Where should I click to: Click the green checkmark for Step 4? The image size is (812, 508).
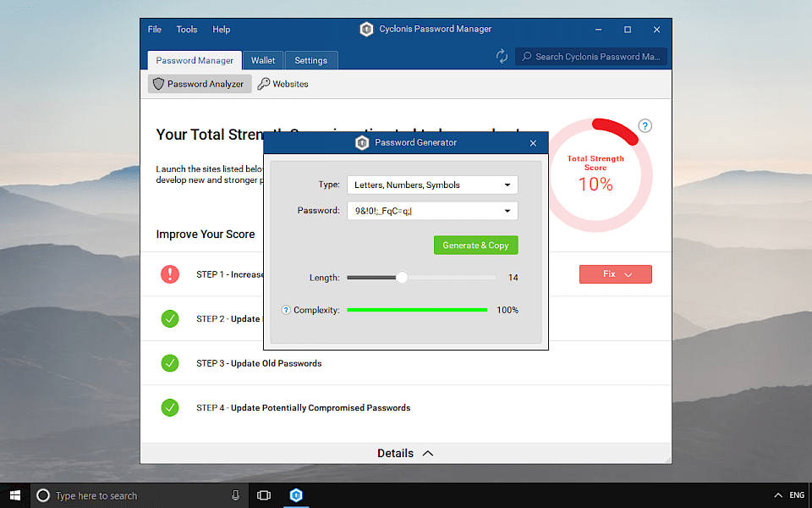coord(170,408)
